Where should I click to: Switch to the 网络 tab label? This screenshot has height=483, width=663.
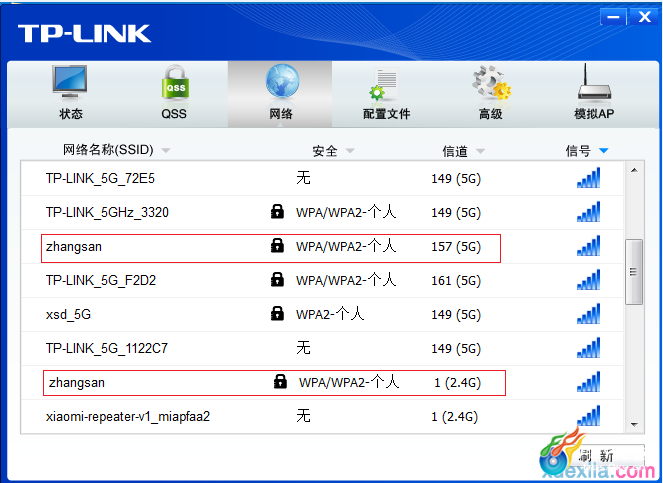[x=281, y=113]
